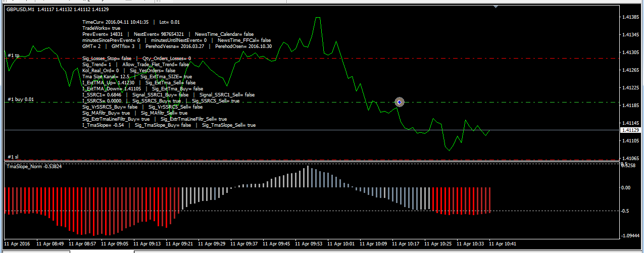
Task: Click the 'Signal_SSRC1_Sell= false' text
Action: 227,94
